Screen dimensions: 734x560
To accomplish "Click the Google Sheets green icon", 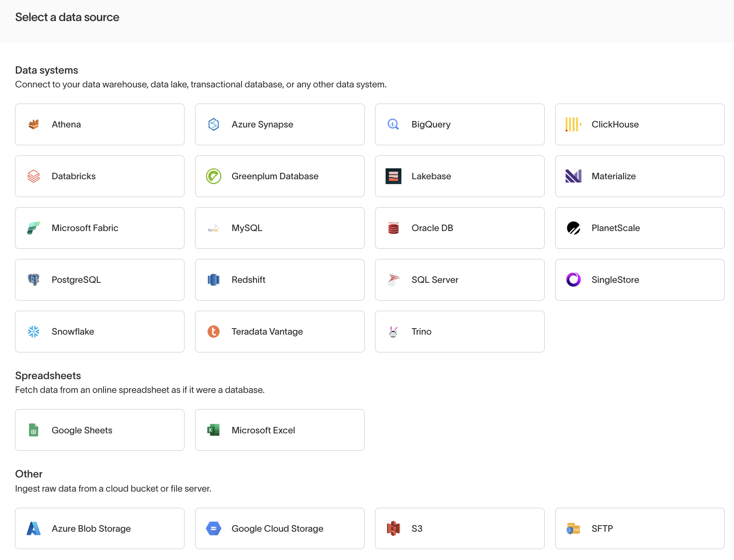I will 34,430.
